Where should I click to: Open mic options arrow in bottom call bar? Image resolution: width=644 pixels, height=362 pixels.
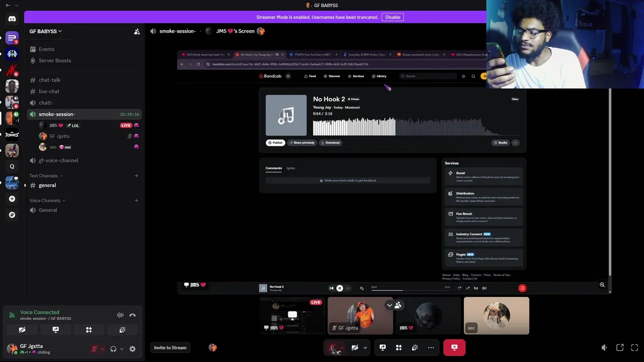(x=342, y=347)
